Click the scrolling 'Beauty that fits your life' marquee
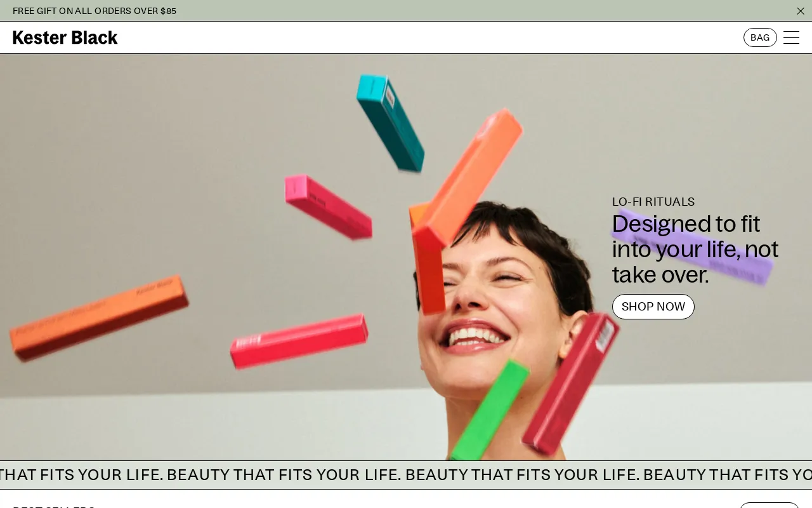Viewport: 812px width, 508px height. click(x=406, y=475)
